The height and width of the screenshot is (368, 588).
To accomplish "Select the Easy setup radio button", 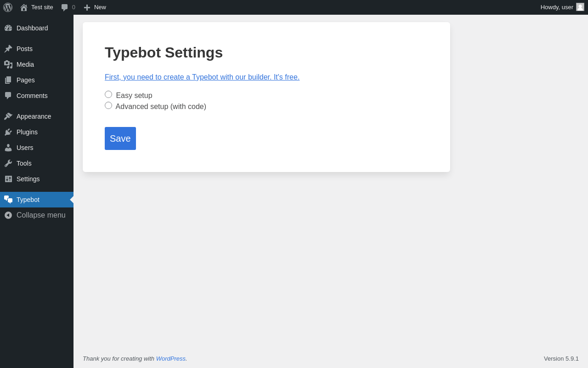I will (x=108, y=94).
